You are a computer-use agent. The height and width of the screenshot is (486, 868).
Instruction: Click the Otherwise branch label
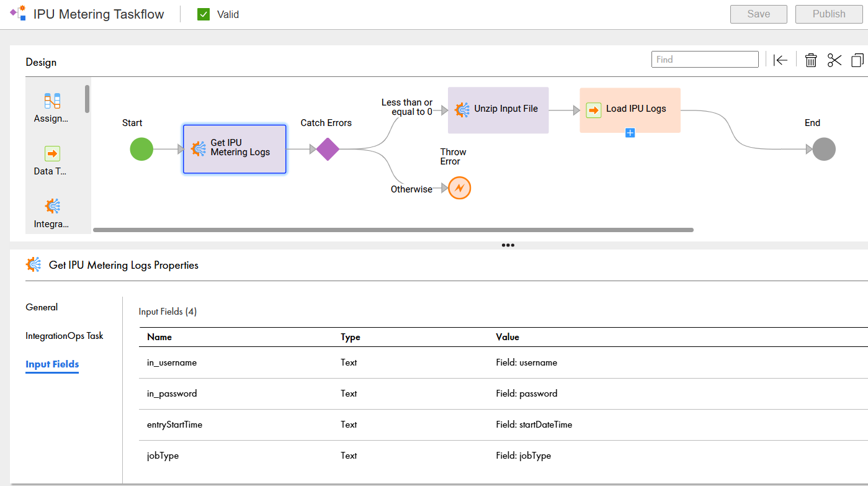(411, 189)
